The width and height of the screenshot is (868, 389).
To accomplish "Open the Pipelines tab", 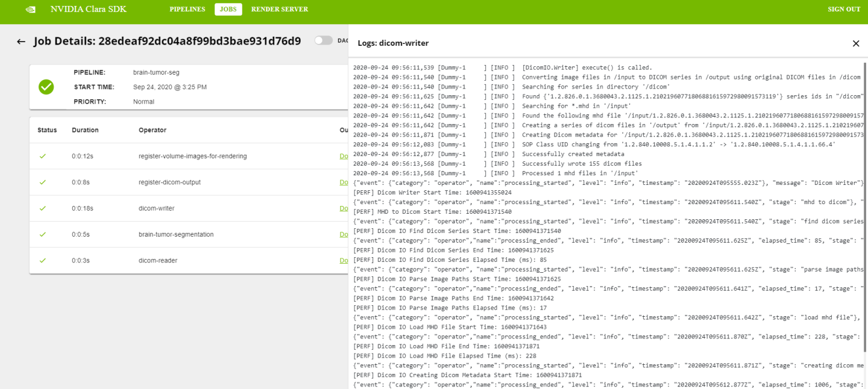I will pyautogui.click(x=187, y=10).
